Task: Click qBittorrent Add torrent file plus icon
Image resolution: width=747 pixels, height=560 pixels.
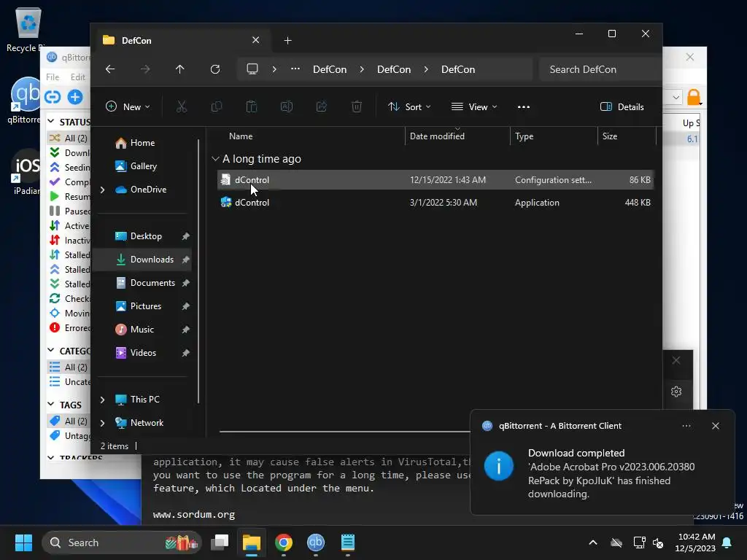Action: (x=75, y=97)
